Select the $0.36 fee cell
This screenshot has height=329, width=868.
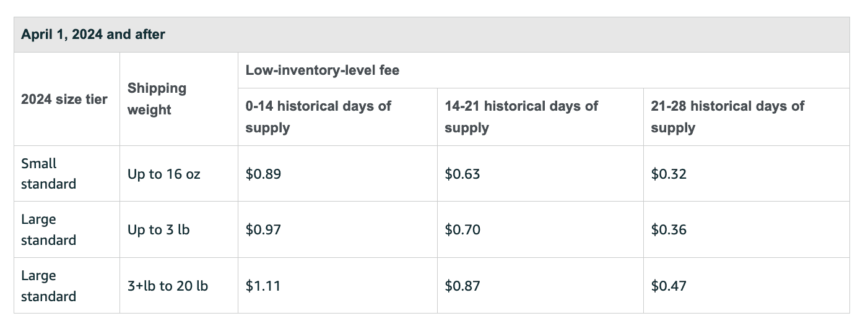coord(669,230)
